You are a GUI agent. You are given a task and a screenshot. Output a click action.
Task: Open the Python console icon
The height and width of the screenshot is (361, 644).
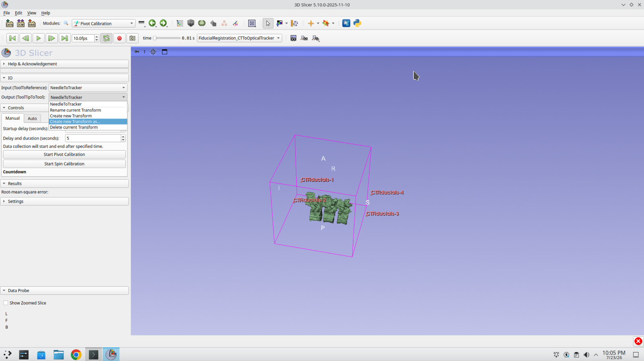click(357, 23)
